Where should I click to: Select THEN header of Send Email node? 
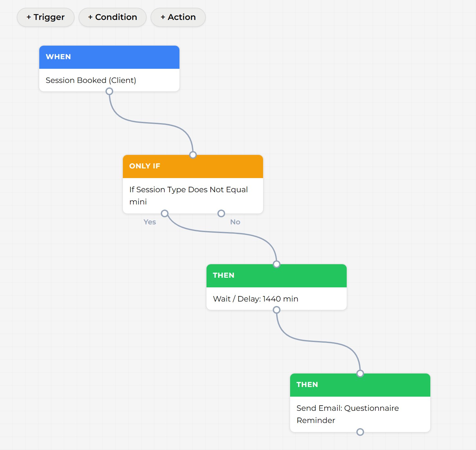pos(360,385)
